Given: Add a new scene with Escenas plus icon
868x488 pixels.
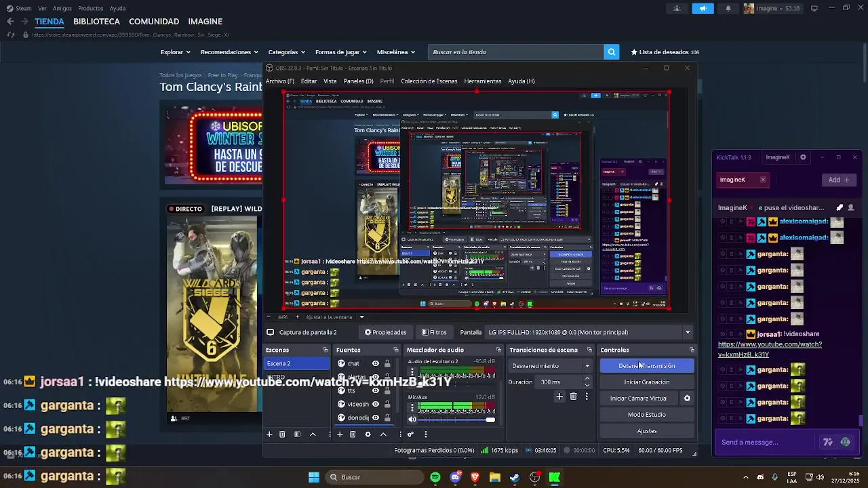Looking at the screenshot, I should pyautogui.click(x=269, y=434).
